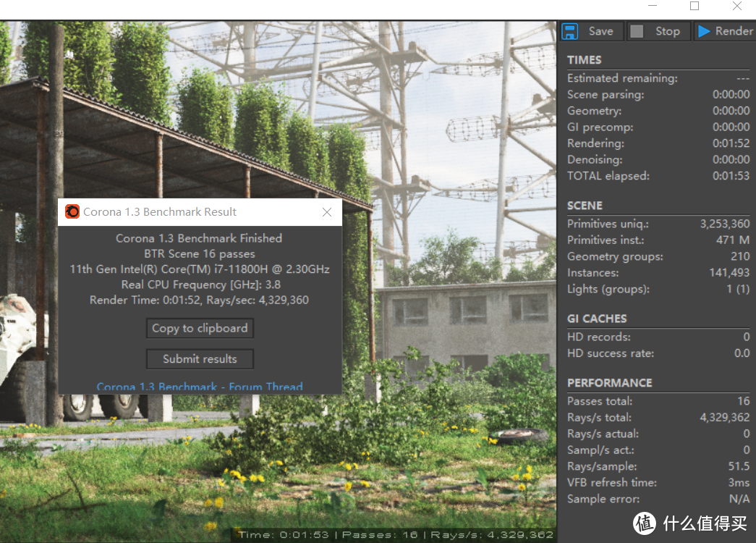This screenshot has width=756, height=543.
Task: Click the dialog title Corona 1.3 Benchmark Result
Action: click(160, 212)
